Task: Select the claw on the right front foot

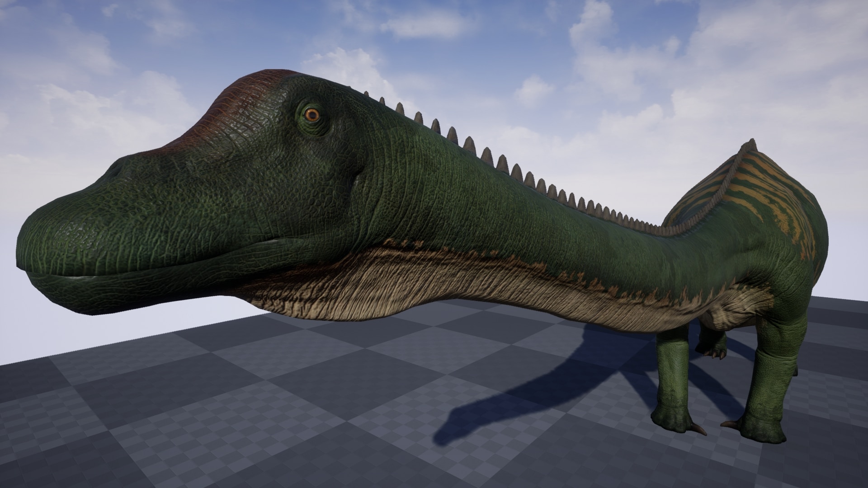Action: pyautogui.click(x=729, y=424)
